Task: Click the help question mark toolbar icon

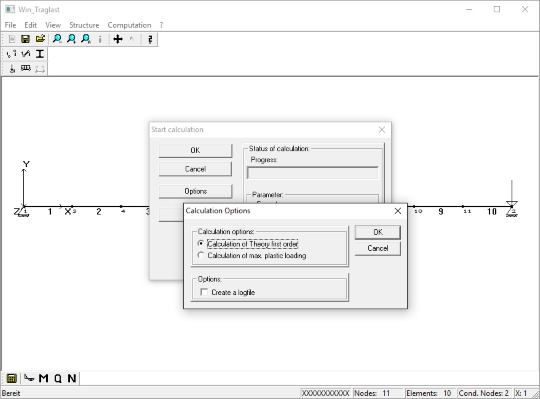Action: point(150,39)
